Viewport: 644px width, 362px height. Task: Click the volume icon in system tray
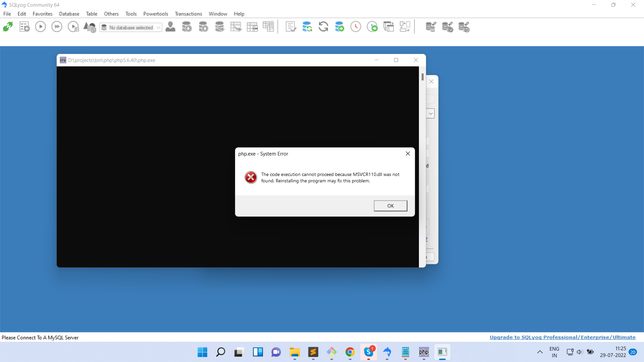[x=580, y=352]
